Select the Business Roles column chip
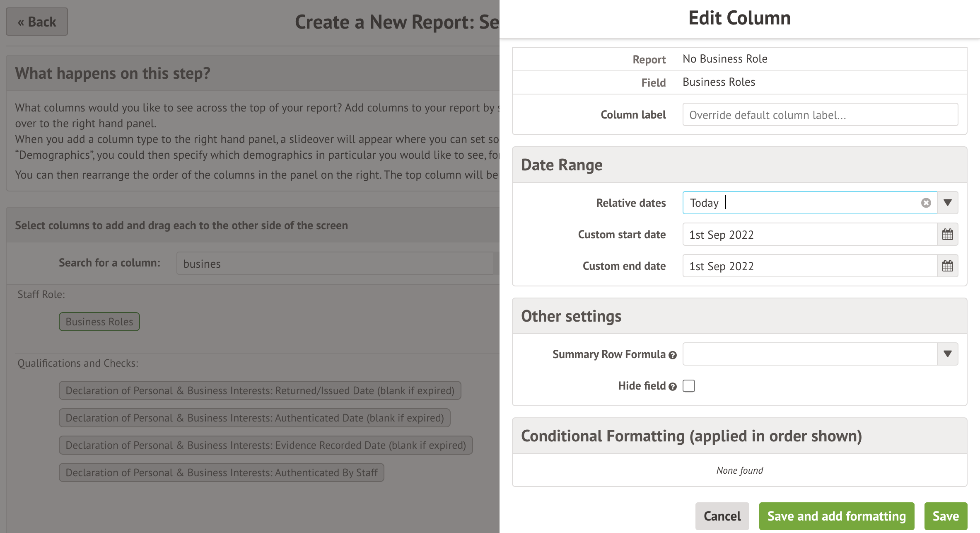This screenshot has width=980, height=533. (x=99, y=322)
